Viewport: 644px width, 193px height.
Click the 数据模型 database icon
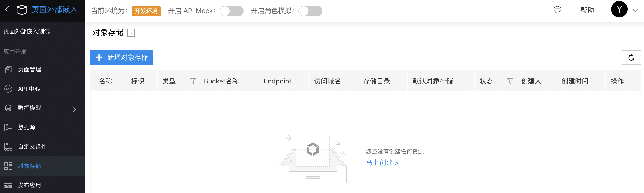(8, 108)
